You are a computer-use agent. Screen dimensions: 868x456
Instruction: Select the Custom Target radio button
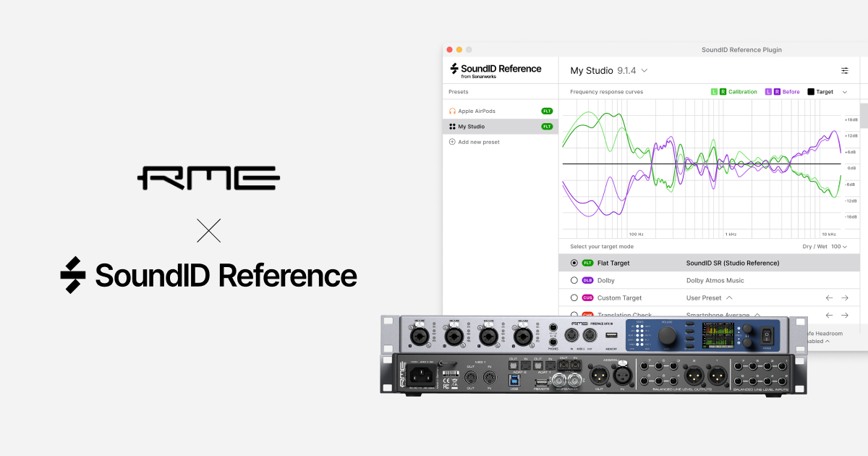[x=574, y=297]
